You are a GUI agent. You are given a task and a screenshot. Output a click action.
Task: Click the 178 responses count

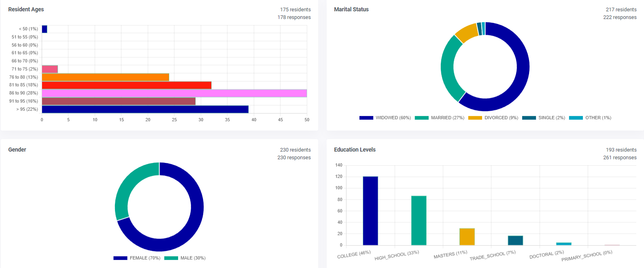coord(294,17)
